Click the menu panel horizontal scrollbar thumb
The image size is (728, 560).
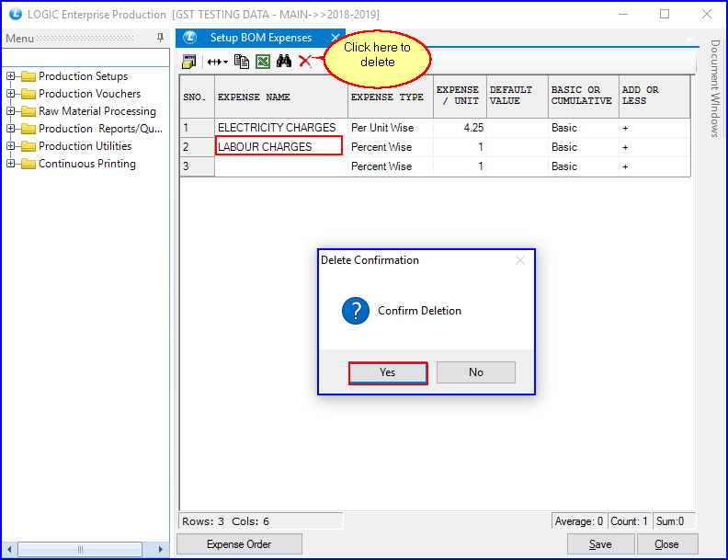(80, 549)
